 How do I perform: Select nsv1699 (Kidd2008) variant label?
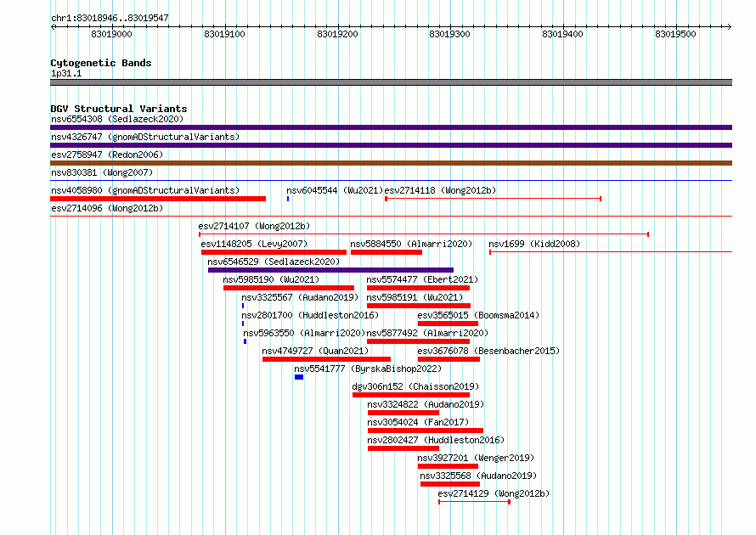(534, 244)
